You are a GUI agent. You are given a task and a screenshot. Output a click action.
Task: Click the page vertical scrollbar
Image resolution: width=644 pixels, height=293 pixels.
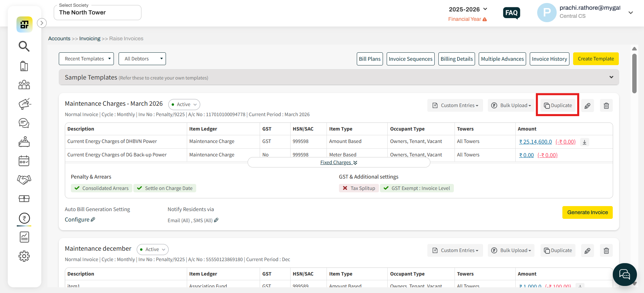[634, 74]
